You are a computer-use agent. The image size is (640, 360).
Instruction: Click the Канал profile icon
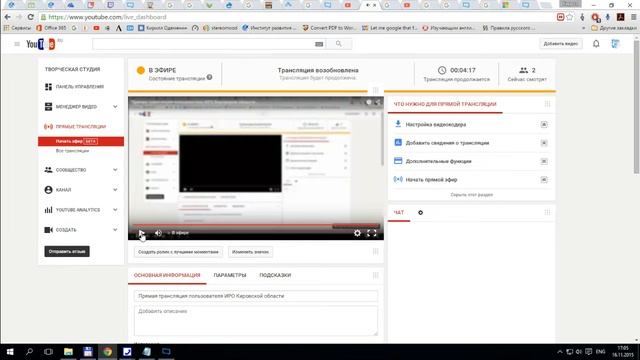pyautogui.click(x=48, y=190)
